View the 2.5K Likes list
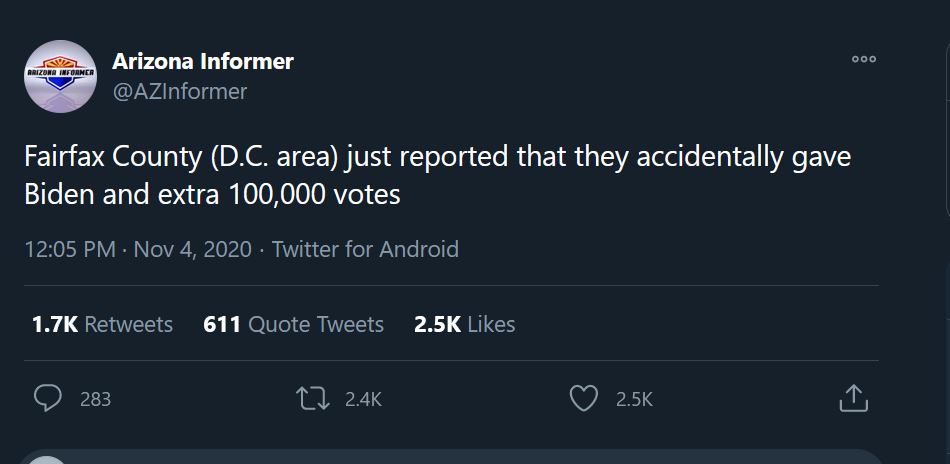This screenshot has width=950, height=464. [464, 324]
